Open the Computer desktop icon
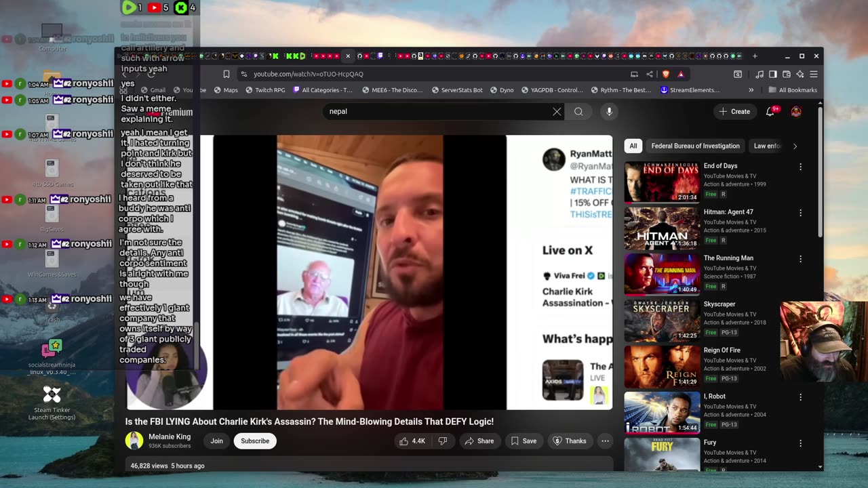 click(52, 37)
